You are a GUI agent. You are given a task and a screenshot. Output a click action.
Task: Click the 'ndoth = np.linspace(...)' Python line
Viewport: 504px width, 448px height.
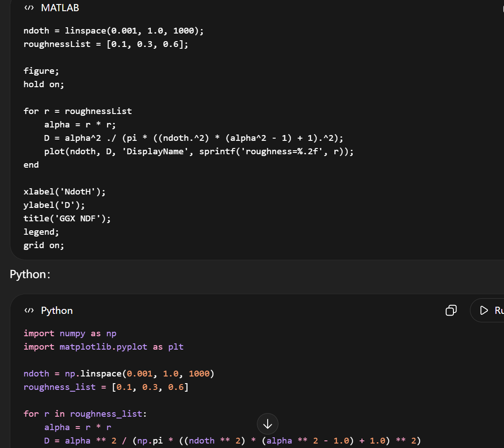point(119,374)
